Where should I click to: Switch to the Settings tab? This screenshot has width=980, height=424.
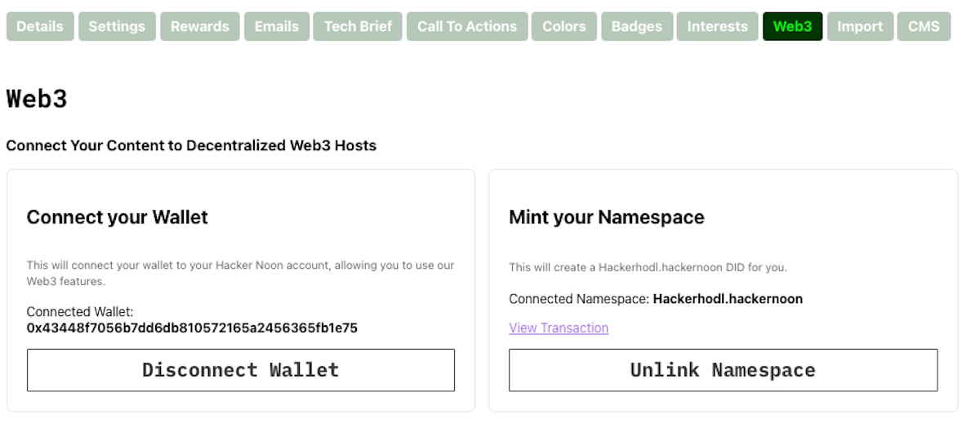click(x=117, y=26)
